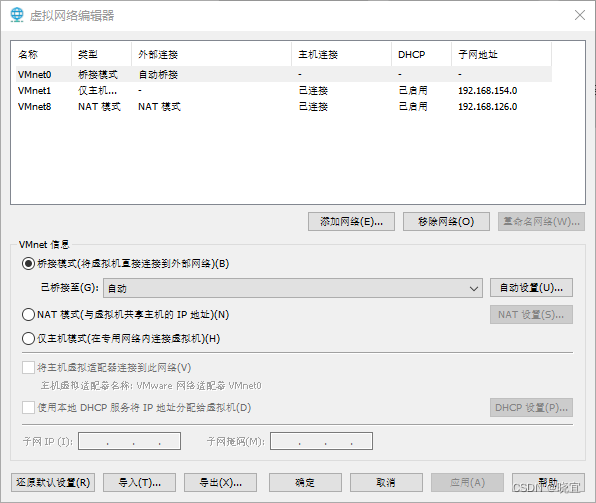596x503 pixels.
Task: Close the Virtual Network Editor window
Action: pyautogui.click(x=580, y=15)
